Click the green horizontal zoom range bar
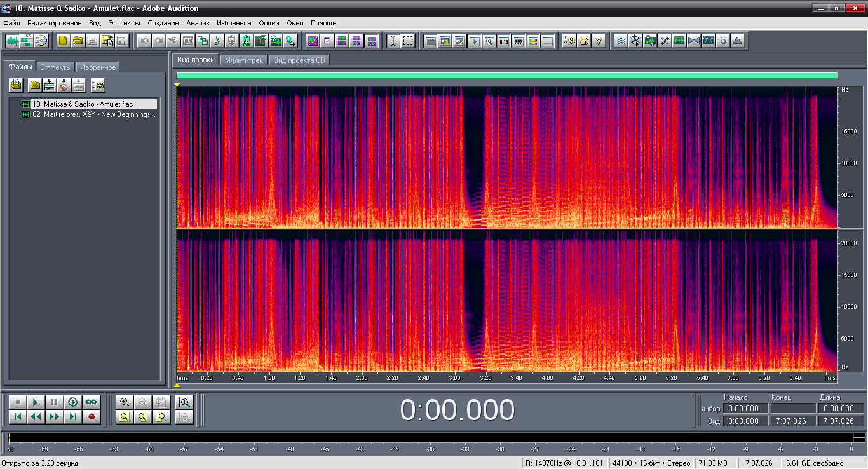The width and height of the screenshot is (868, 469). [x=506, y=76]
